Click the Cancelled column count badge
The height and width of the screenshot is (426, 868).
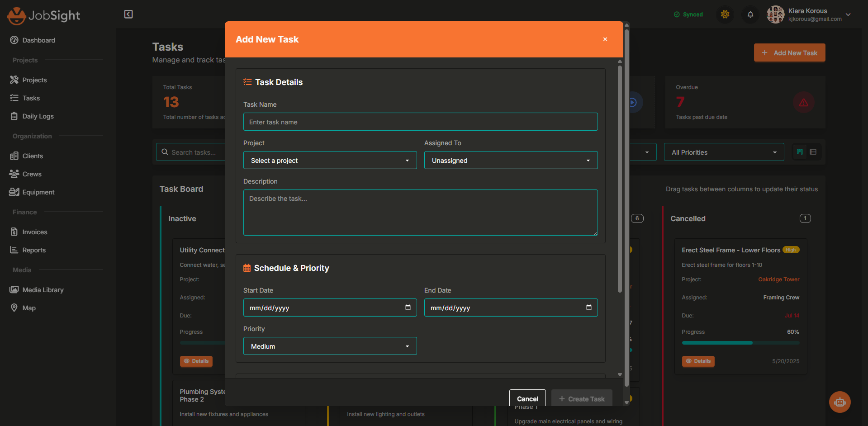(x=805, y=218)
